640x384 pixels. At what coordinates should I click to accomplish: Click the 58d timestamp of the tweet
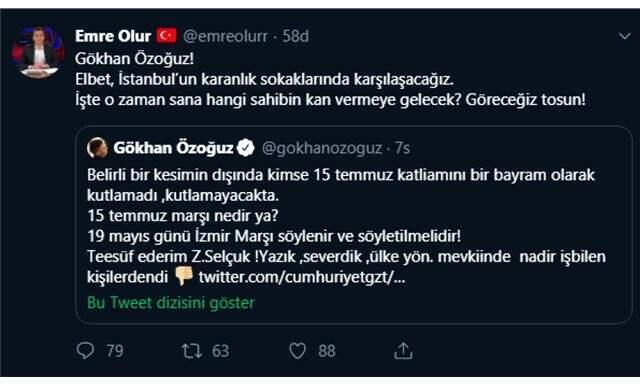(x=296, y=36)
